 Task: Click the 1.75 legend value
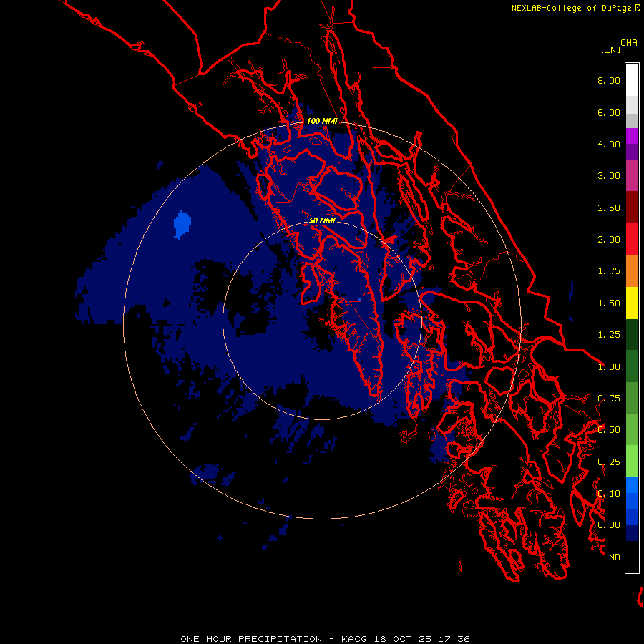[x=609, y=271]
